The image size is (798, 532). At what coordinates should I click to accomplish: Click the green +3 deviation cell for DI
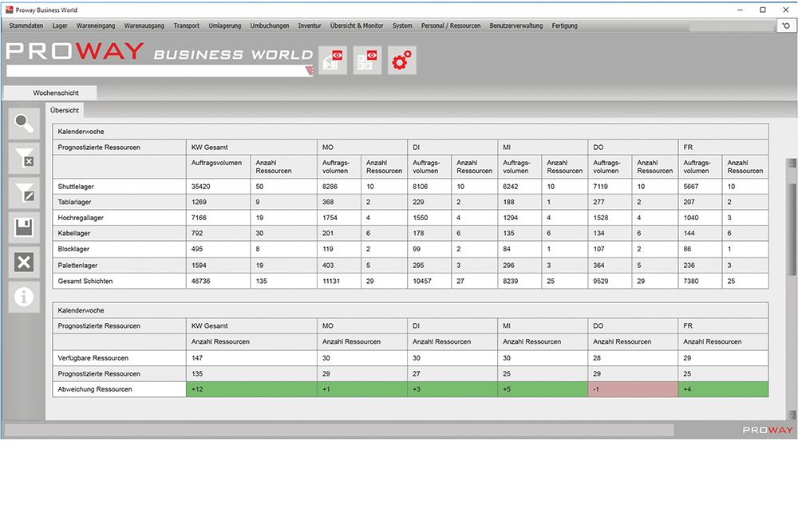click(x=452, y=389)
